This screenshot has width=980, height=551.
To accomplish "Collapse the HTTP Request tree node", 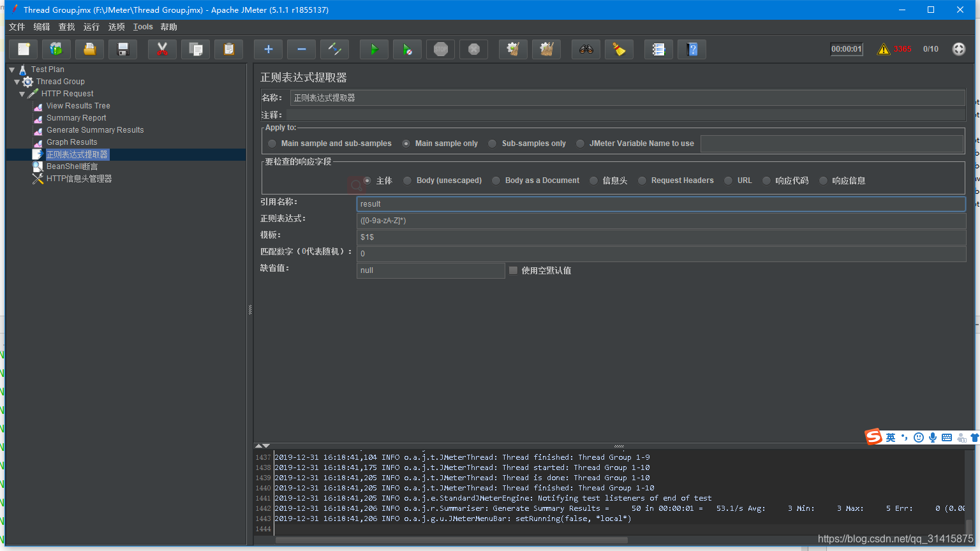I will (x=22, y=94).
